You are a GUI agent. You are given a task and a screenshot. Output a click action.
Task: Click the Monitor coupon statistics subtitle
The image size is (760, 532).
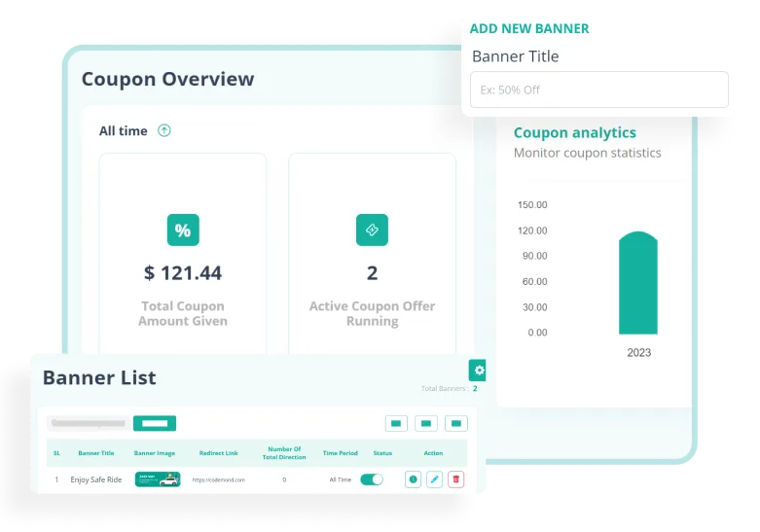point(588,153)
